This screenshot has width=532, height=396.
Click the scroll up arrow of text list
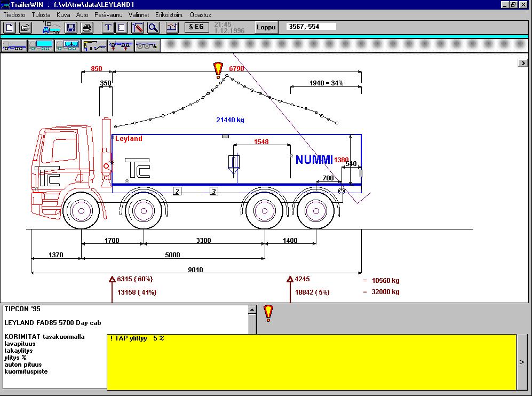tap(252, 310)
